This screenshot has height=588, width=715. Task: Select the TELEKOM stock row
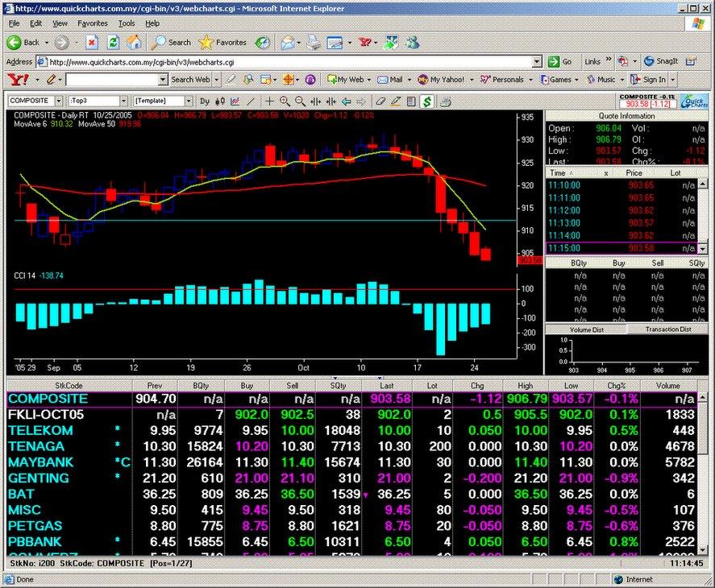click(x=351, y=430)
